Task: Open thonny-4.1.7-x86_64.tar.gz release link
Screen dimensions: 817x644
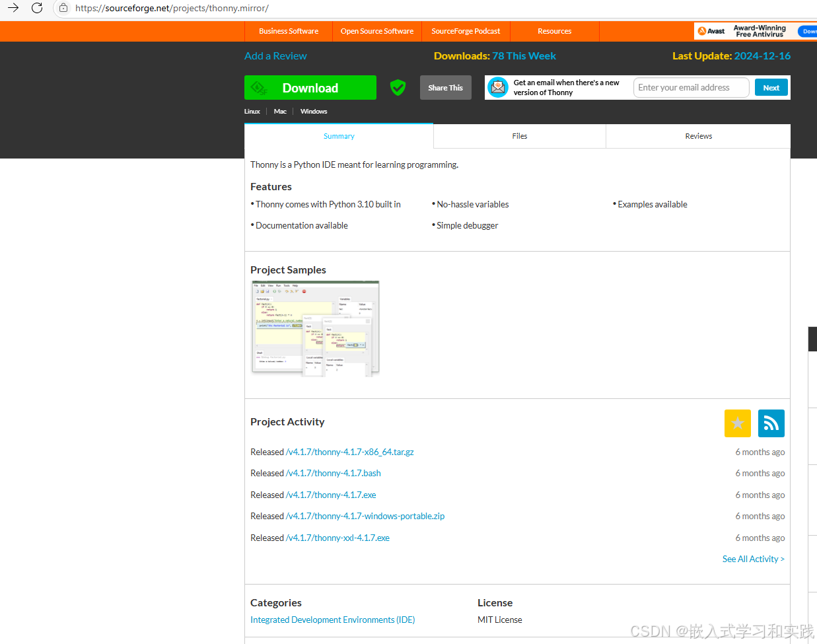Action: tap(350, 452)
